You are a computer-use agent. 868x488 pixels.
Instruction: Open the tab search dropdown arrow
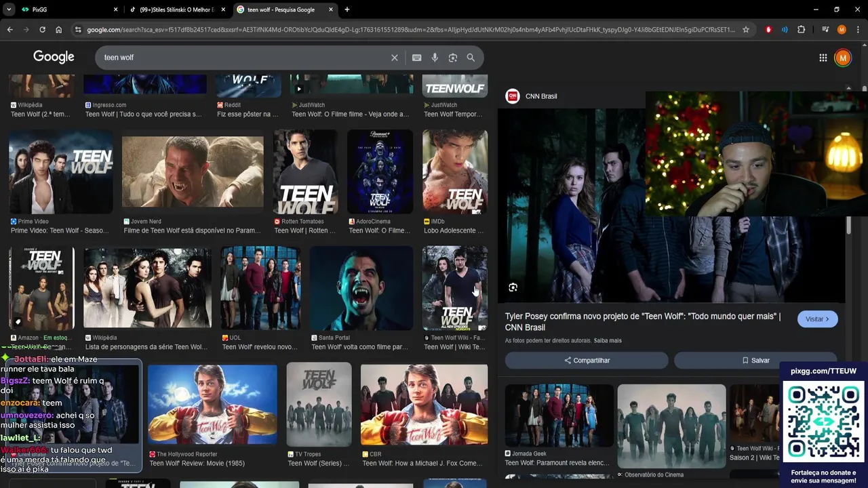[x=9, y=9]
